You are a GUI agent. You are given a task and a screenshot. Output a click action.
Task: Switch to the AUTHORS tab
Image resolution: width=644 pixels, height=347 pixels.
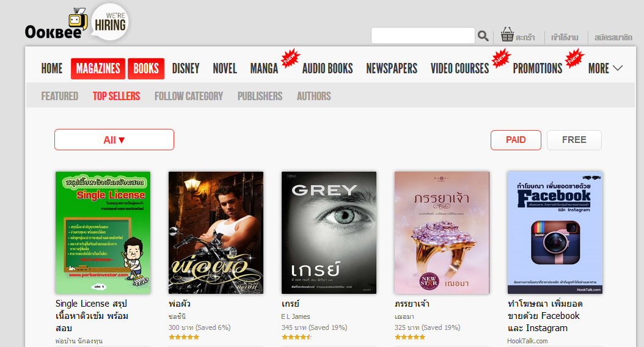pos(314,96)
